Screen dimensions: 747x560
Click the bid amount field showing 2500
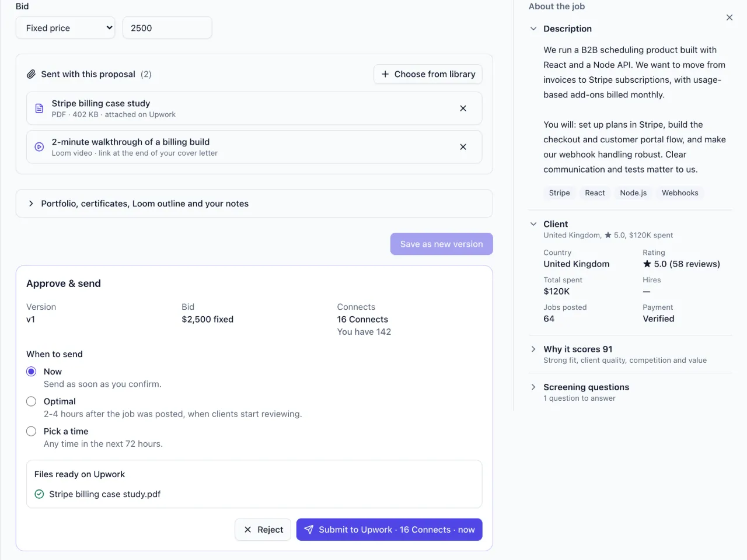(x=167, y=28)
